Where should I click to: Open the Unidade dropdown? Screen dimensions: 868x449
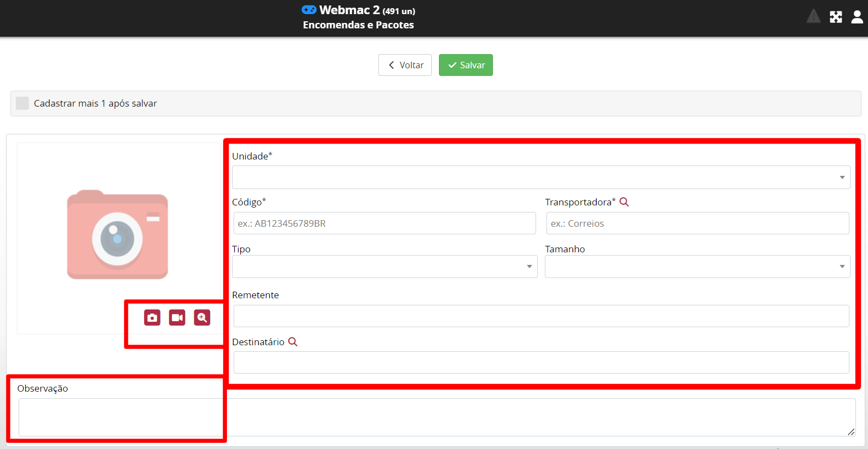540,178
